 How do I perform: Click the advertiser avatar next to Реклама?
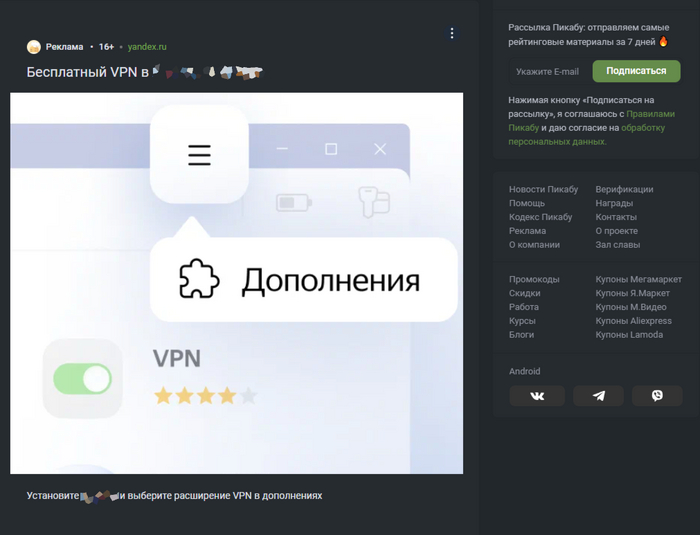[x=33, y=47]
